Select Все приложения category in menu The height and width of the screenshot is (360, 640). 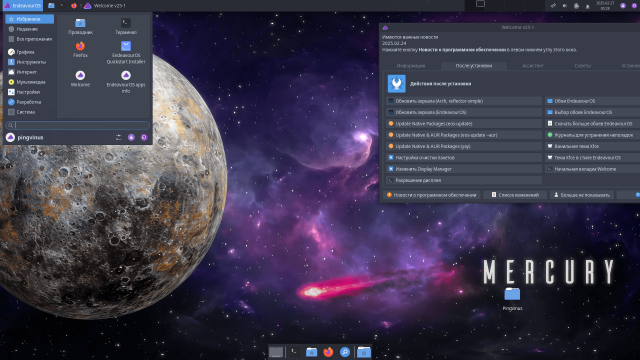(29, 39)
